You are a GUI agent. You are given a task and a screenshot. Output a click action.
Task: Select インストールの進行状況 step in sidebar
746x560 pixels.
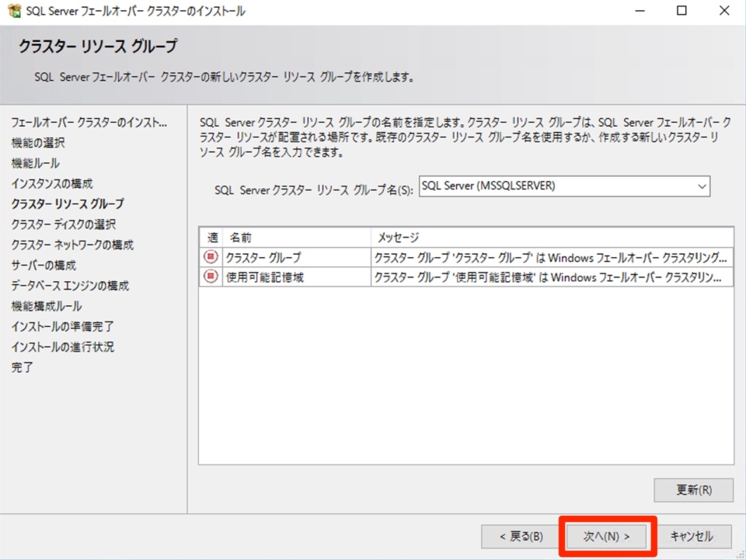tap(62, 347)
